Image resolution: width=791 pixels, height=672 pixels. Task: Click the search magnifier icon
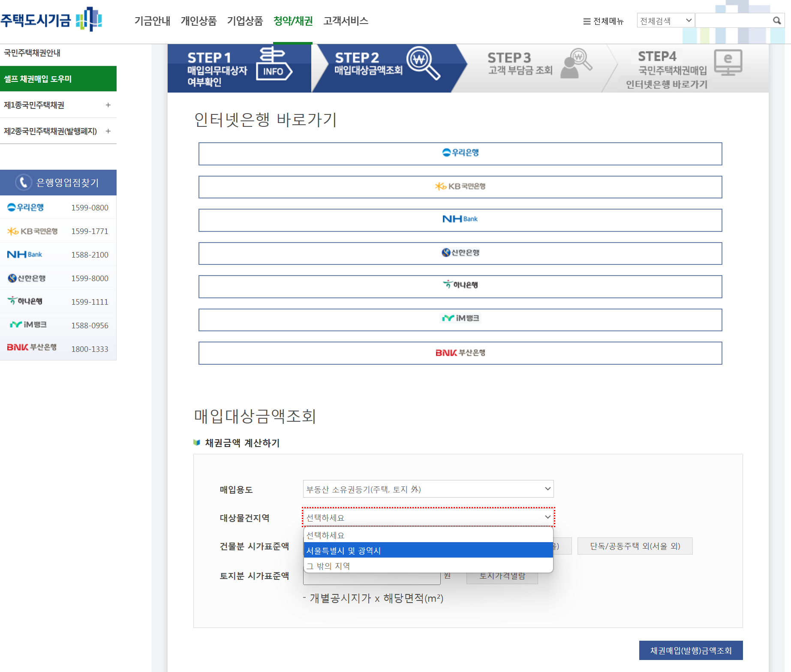[777, 21]
